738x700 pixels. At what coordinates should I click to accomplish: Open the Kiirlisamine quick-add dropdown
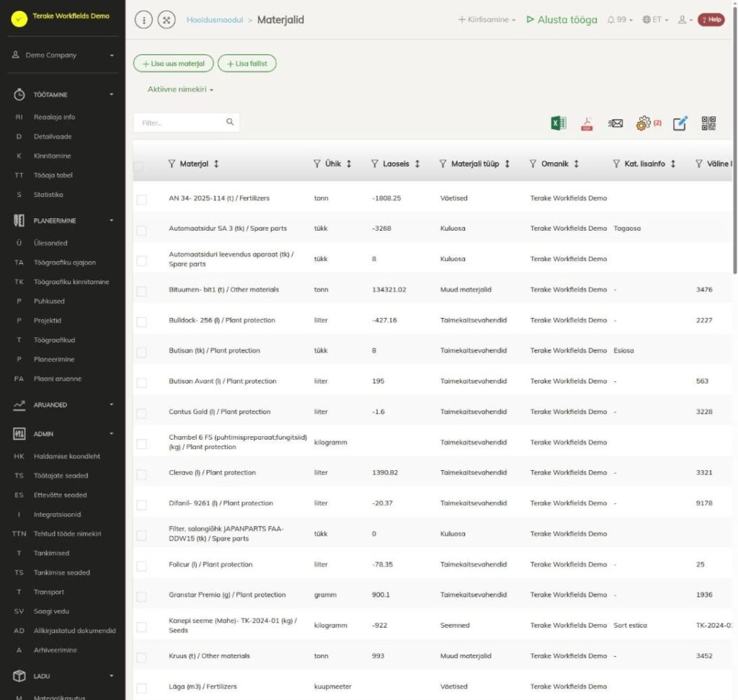(486, 19)
